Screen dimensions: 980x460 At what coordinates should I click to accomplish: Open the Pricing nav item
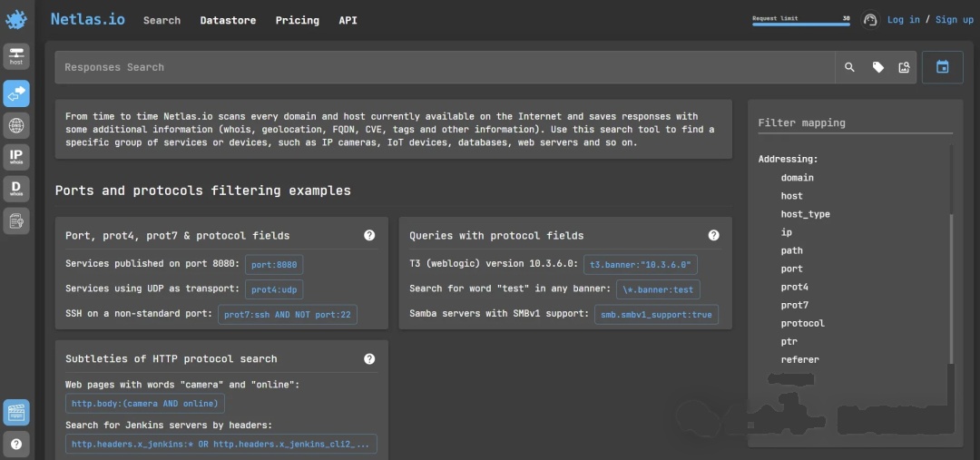(298, 20)
